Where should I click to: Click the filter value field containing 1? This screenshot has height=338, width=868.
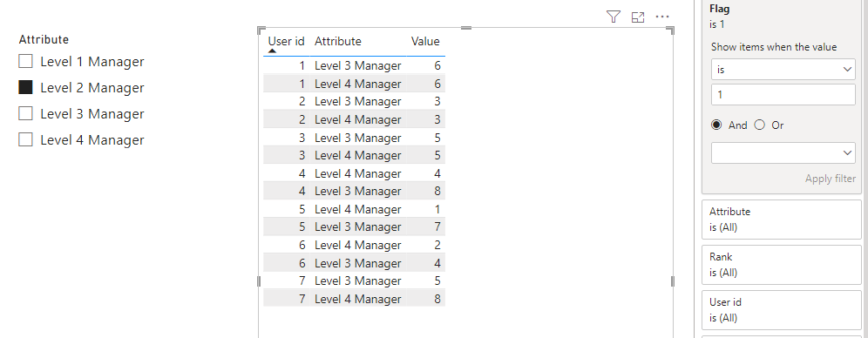click(x=783, y=95)
